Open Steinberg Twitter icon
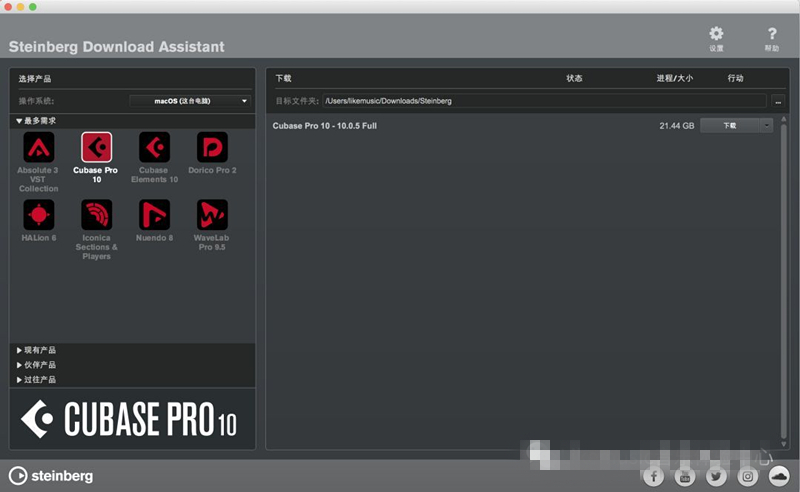Screen dimensions: 800x492 point(716,476)
